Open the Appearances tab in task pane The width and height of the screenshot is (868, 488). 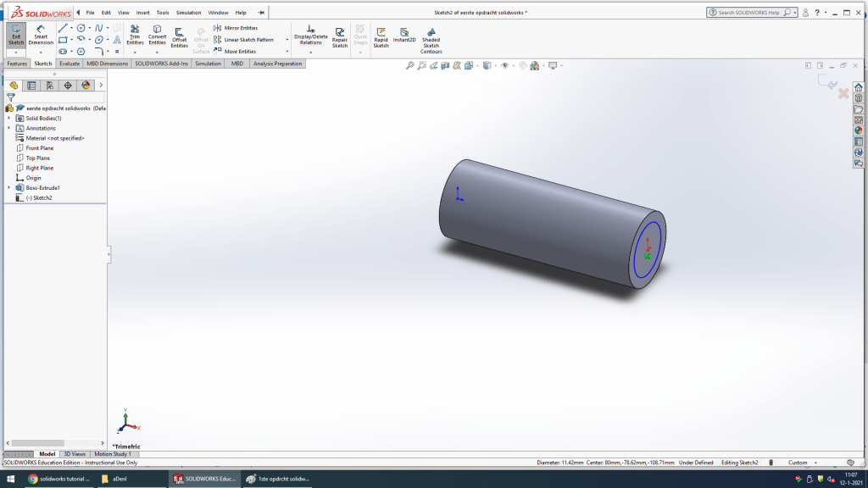(858, 130)
